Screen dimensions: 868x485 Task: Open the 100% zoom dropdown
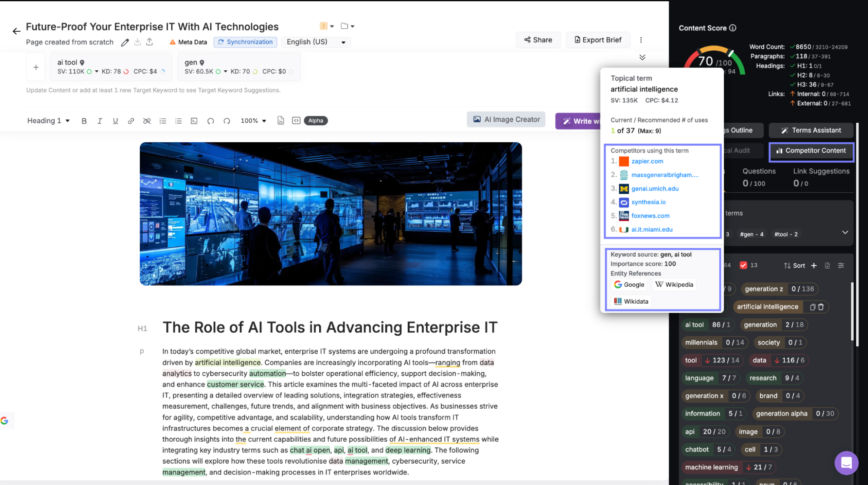pyautogui.click(x=253, y=121)
